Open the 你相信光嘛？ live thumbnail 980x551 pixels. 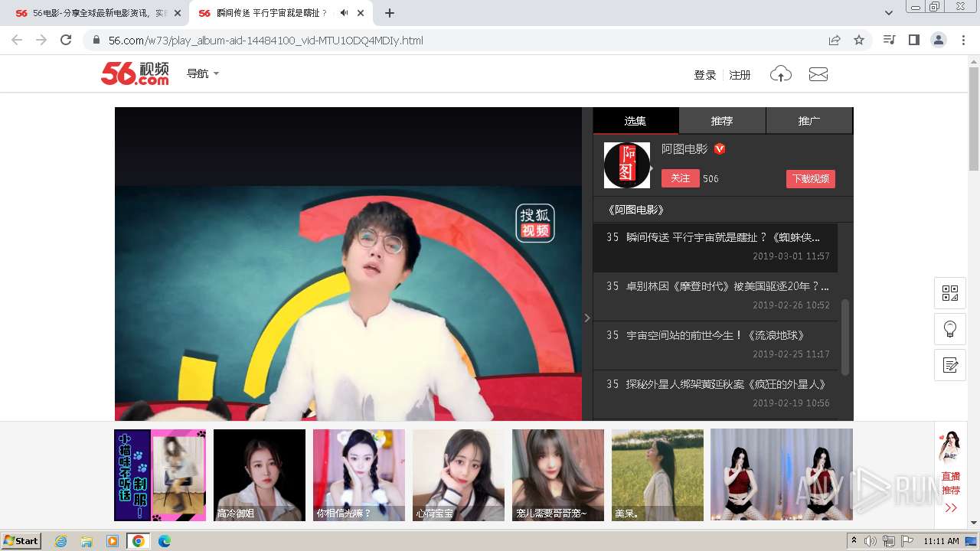click(x=359, y=475)
